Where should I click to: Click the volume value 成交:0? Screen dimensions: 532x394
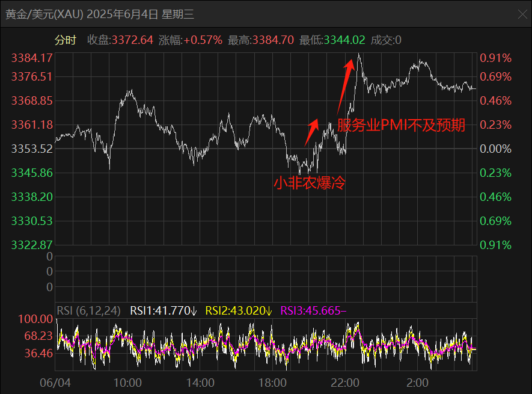coord(386,40)
